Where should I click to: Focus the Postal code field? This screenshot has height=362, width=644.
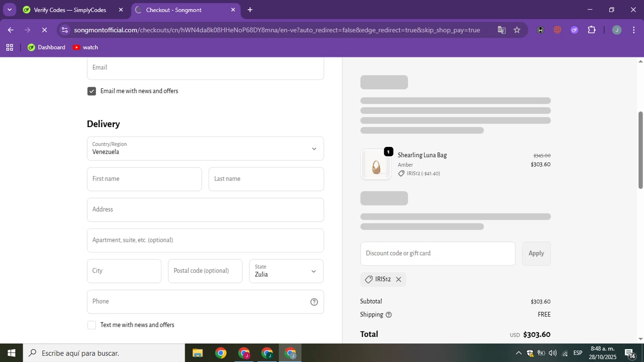click(x=205, y=271)
